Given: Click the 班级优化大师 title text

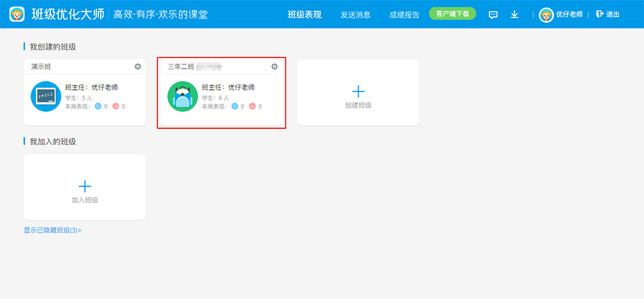Looking at the screenshot, I should 68,14.
